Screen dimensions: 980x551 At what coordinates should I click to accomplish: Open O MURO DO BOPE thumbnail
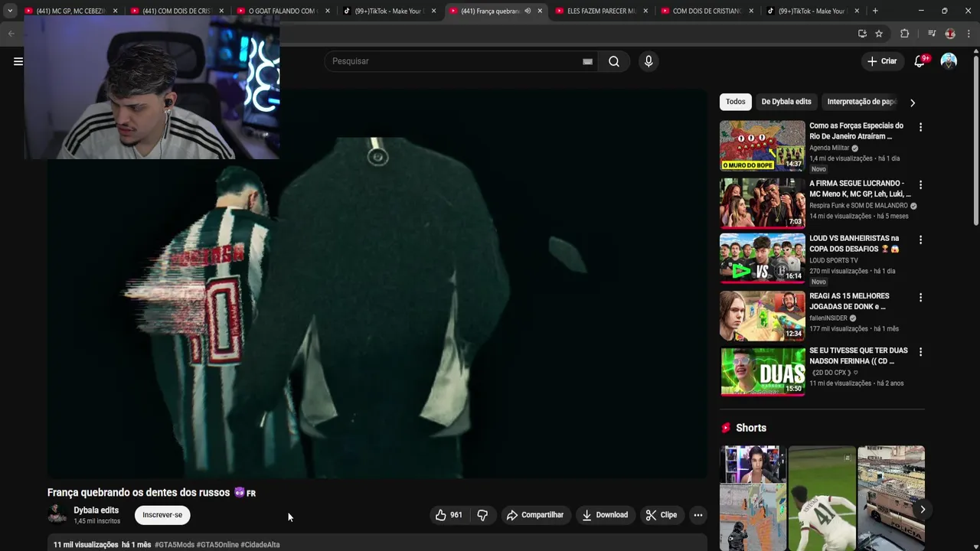[x=763, y=145]
